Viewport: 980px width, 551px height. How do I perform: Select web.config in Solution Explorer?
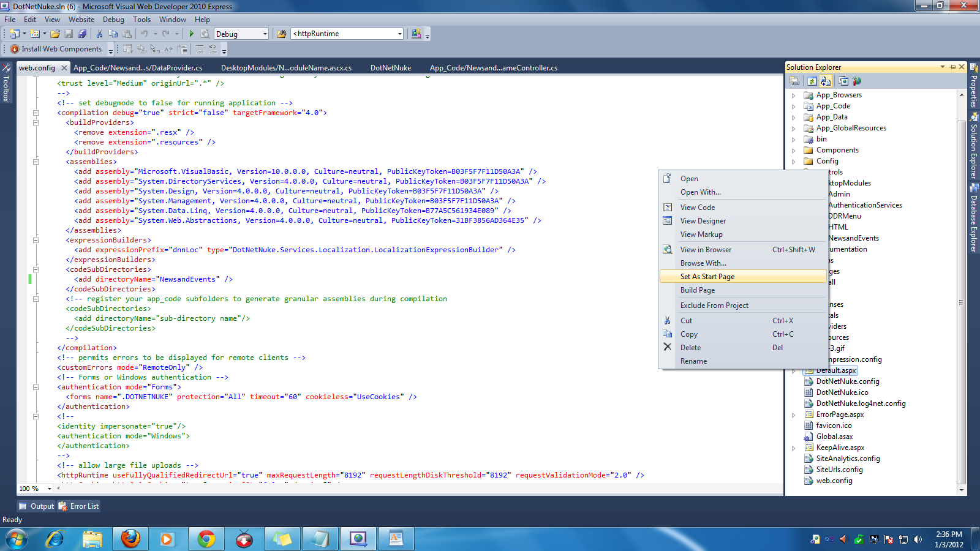pos(834,481)
